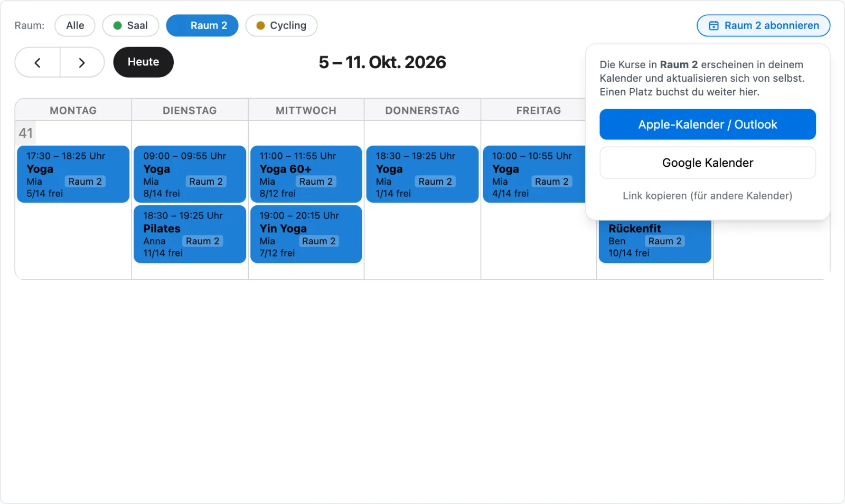This screenshot has width=845, height=504.
Task: Click the '11/14 frei' availability text
Action: (163, 253)
